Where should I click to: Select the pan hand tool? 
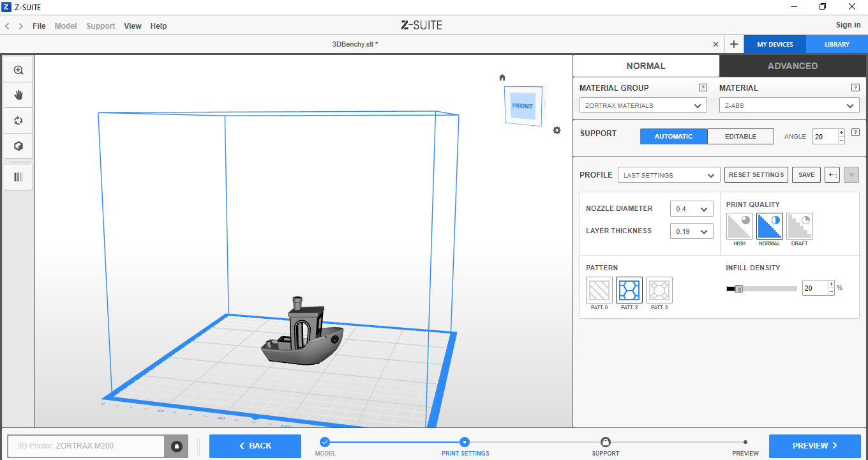(19, 95)
